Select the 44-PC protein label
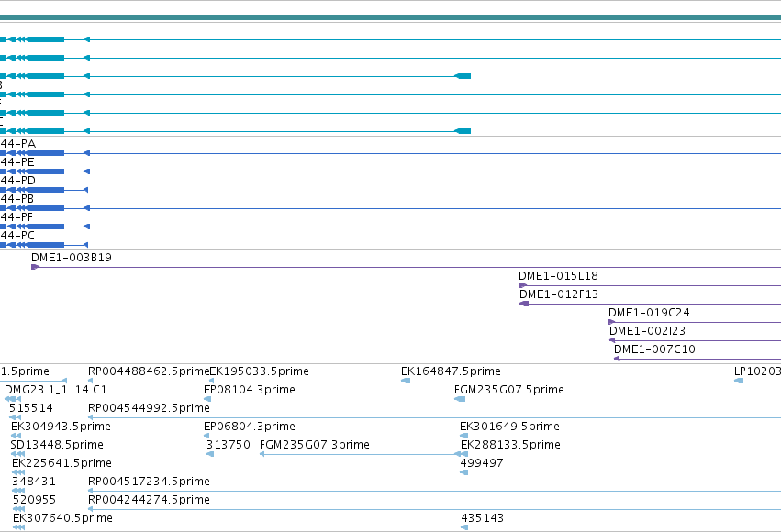Screen dimensions: 781x532 click(x=17, y=236)
